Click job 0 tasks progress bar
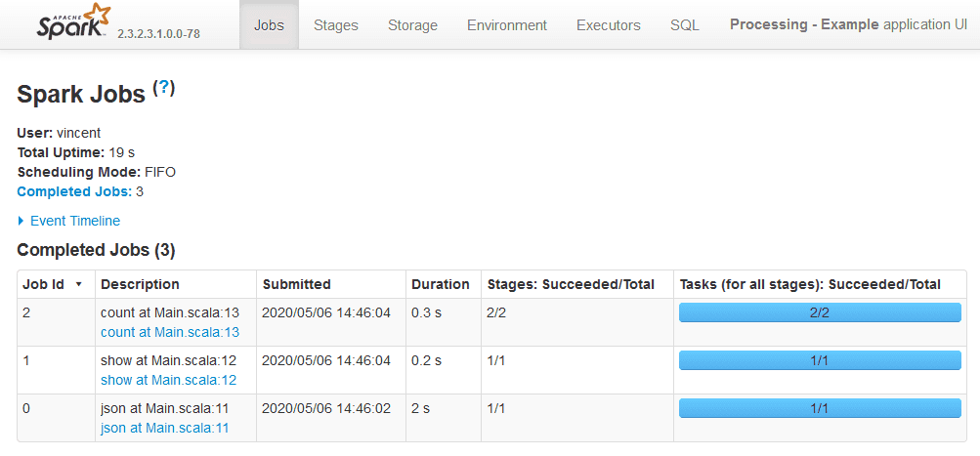980x456 pixels. [x=820, y=408]
